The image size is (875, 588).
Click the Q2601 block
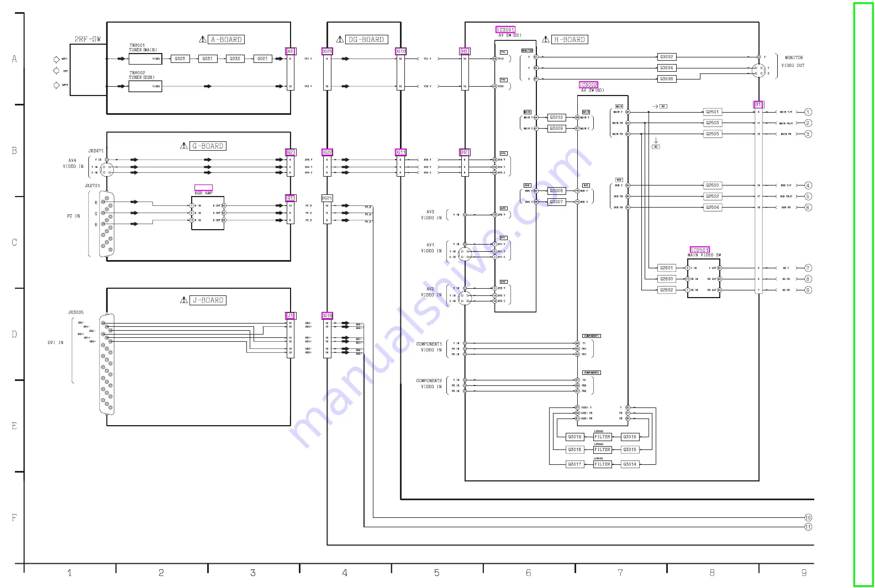(667, 268)
